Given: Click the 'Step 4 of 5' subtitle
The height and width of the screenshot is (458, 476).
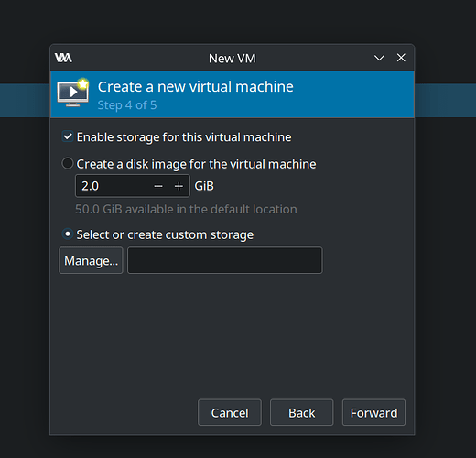Looking at the screenshot, I should click(127, 105).
